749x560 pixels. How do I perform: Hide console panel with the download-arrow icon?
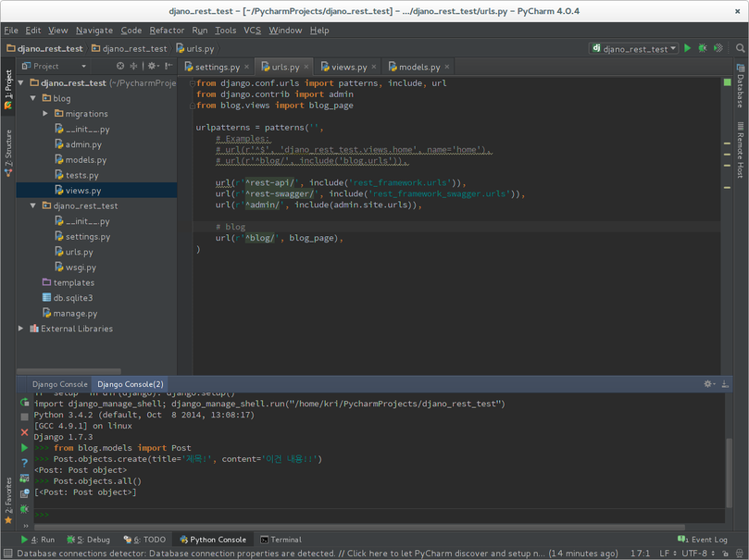725,384
